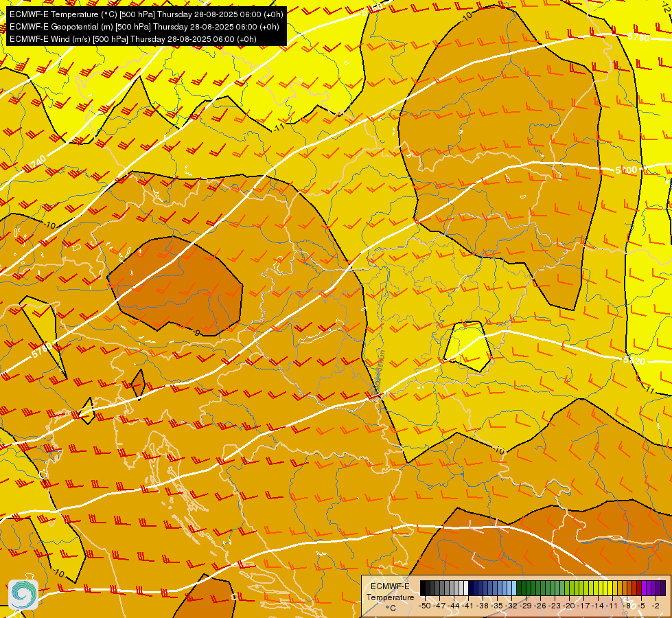Click the -50 tick on the legend scale
The image size is (672, 618).
[425, 606]
